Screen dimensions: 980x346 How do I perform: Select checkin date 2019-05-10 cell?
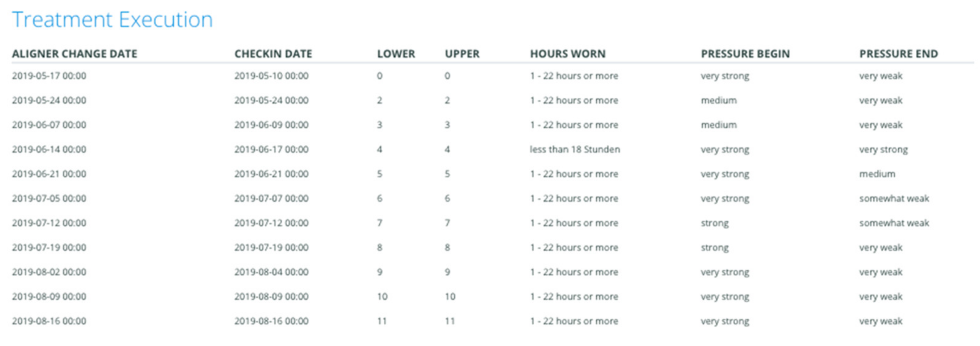pos(271,76)
